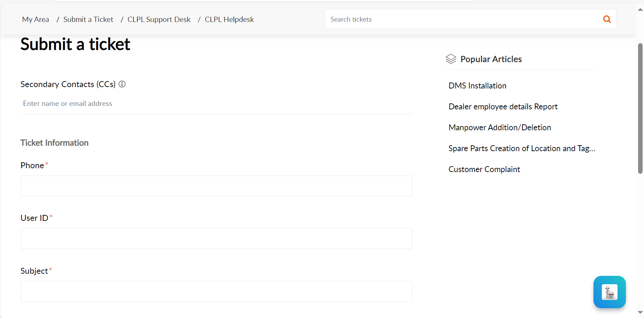
Task: Click the Secondary Contacts info icon
Action: 122,84
